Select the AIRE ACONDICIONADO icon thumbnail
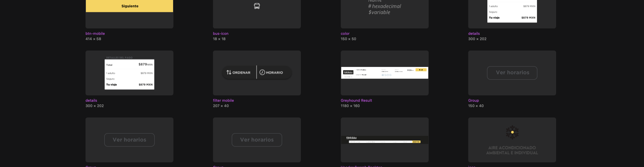The height and width of the screenshot is (167, 644). click(x=512, y=140)
